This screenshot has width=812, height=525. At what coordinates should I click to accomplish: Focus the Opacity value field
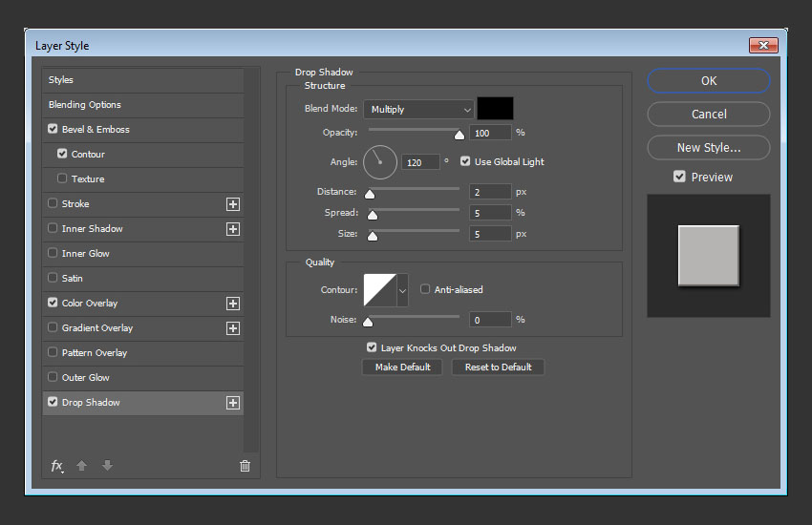pos(490,133)
